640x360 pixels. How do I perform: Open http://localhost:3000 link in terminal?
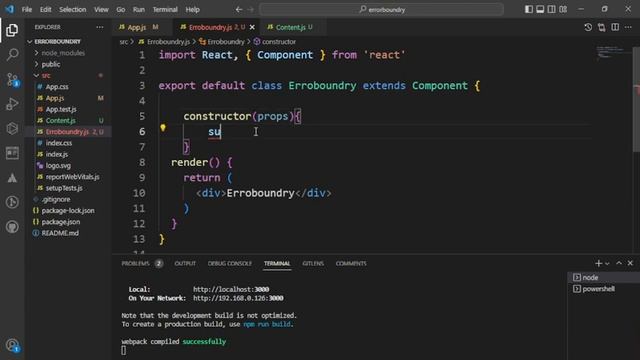point(231,289)
